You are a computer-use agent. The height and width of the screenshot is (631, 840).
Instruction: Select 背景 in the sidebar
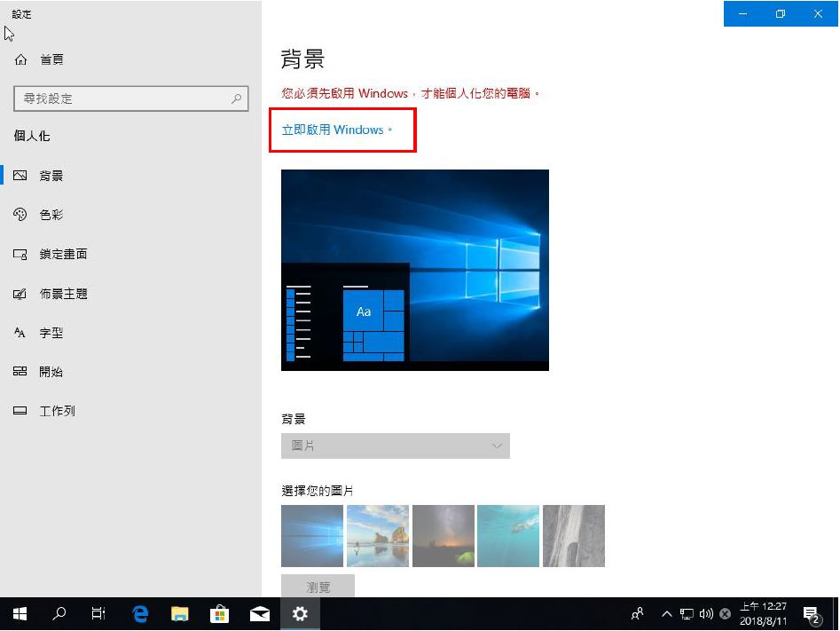[x=51, y=176]
